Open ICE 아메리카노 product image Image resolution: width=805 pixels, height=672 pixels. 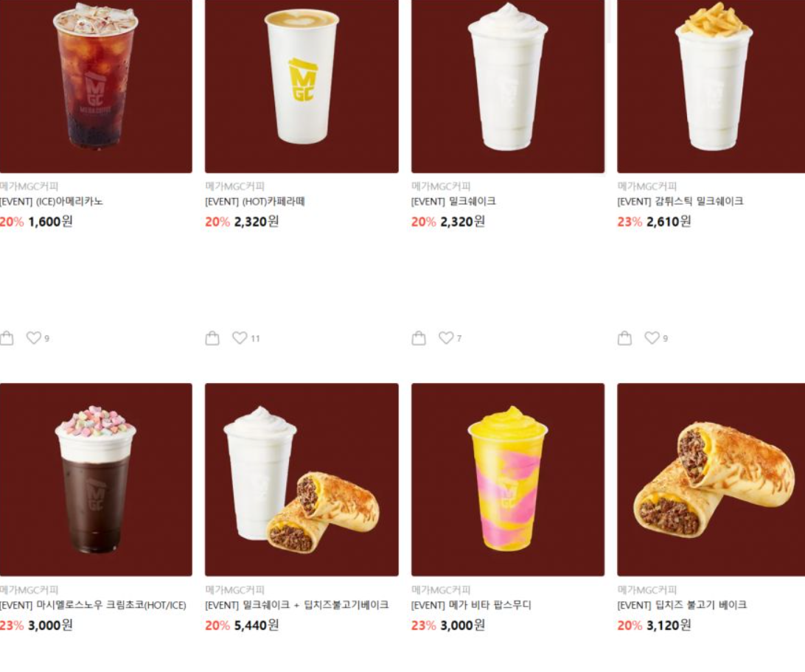[96, 86]
